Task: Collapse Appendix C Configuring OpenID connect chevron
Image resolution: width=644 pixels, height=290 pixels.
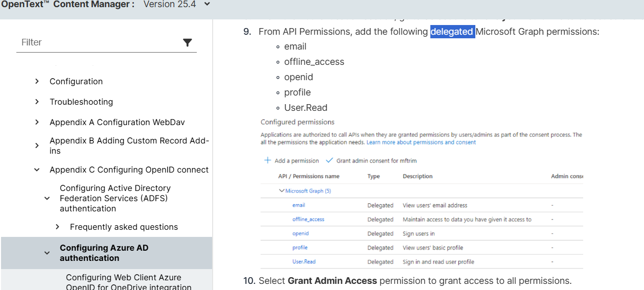Action: (37, 170)
